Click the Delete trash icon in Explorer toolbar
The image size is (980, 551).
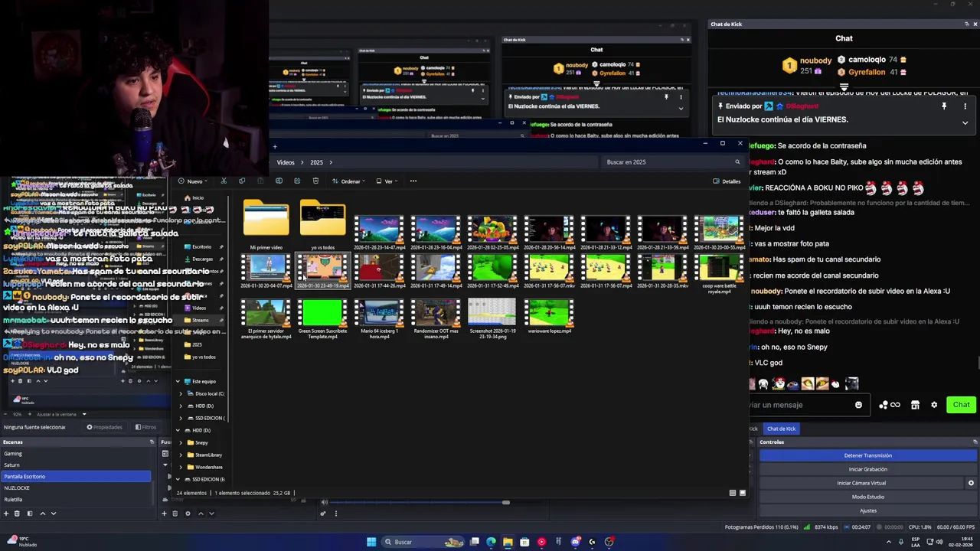pyautogui.click(x=315, y=181)
